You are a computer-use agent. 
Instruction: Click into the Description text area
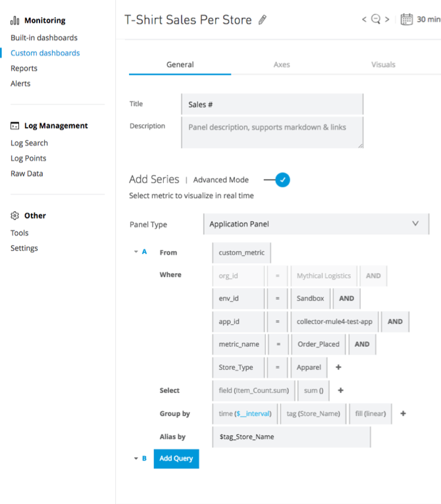pyautogui.click(x=272, y=132)
